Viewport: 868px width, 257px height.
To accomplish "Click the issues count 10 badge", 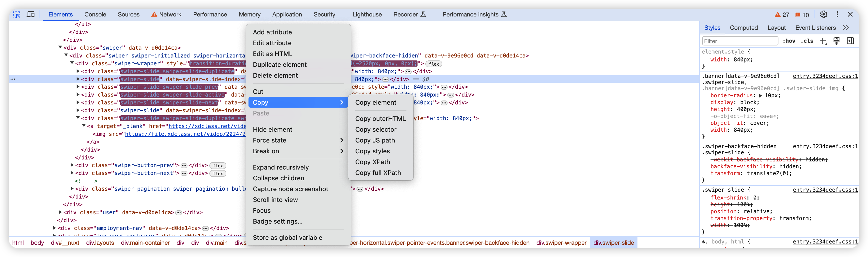I will point(802,15).
